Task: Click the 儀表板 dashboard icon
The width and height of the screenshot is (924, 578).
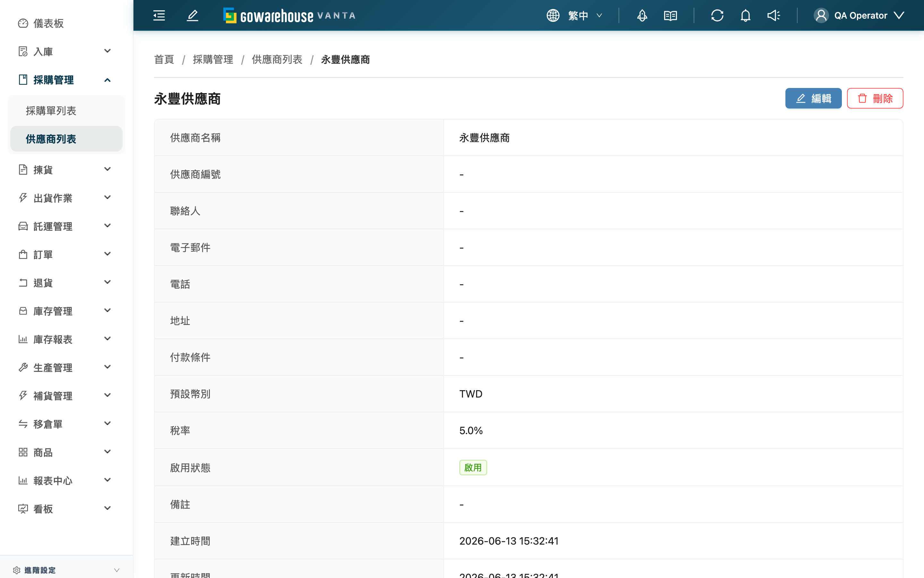Action: click(x=23, y=23)
